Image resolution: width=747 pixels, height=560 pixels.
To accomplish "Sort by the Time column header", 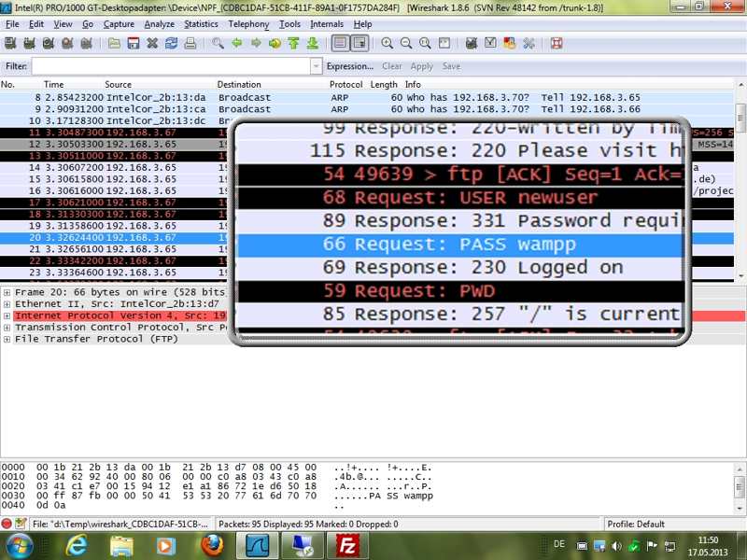I will [53, 84].
